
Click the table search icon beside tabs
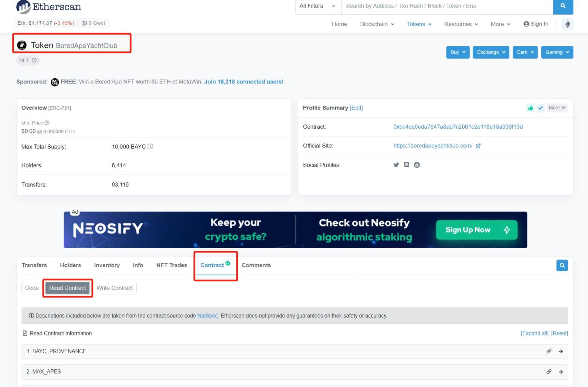click(562, 266)
